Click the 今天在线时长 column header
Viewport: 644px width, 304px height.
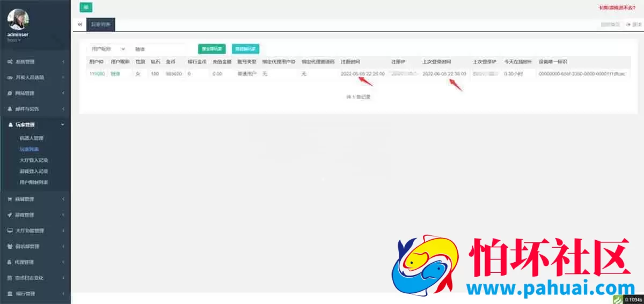pos(518,62)
